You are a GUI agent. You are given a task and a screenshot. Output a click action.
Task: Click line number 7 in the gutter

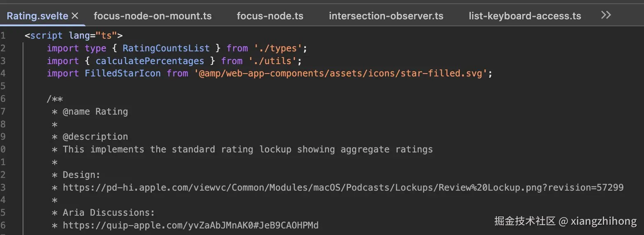click(x=3, y=111)
